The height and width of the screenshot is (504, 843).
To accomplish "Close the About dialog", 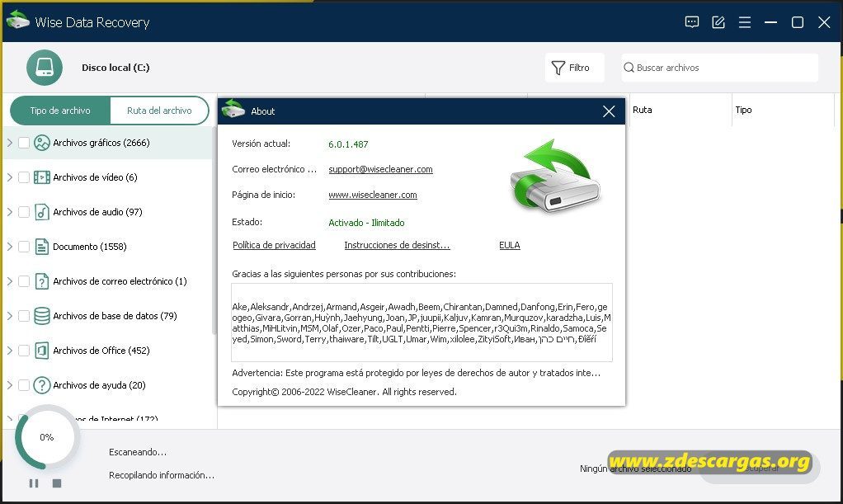I will click(x=609, y=111).
